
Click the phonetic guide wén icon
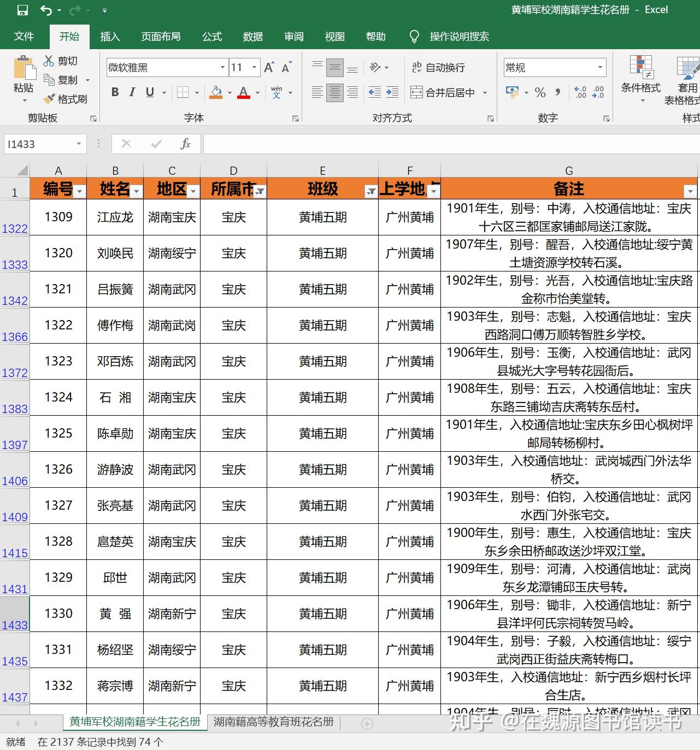pyautogui.click(x=277, y=92)
